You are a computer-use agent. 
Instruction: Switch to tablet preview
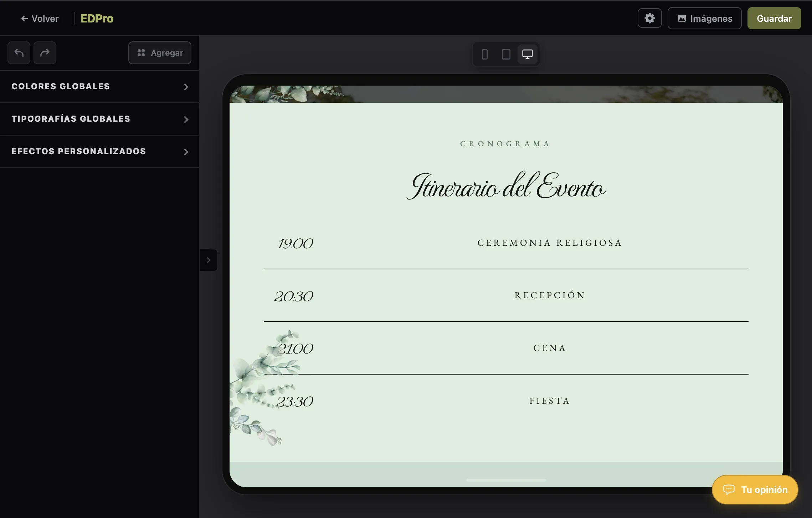(506, 54)
